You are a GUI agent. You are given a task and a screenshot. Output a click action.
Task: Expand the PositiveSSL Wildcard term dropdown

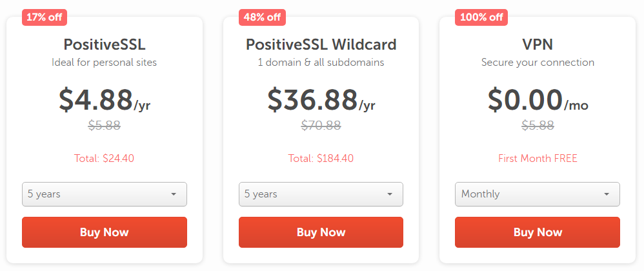(321, 194)
